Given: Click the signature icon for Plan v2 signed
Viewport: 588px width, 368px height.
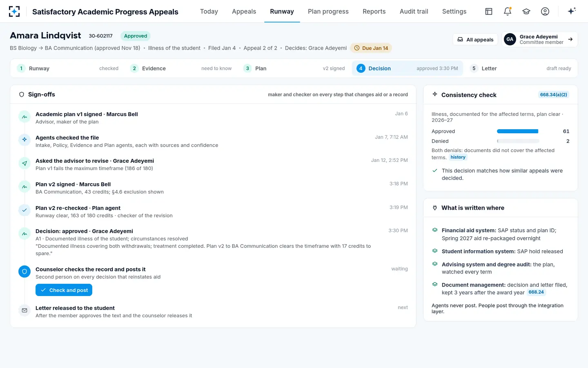Looking at the screenshot, I should click(24, 187).
